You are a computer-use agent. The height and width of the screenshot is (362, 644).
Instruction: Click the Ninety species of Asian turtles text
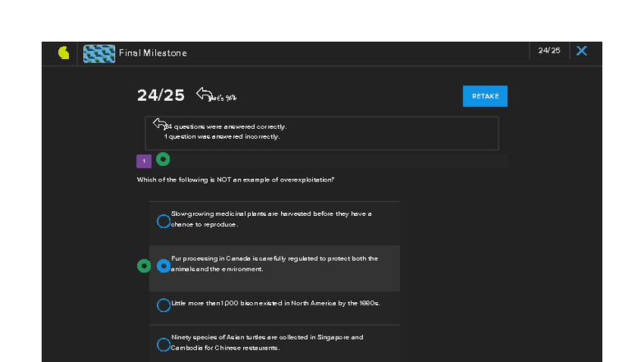[x=267, y=342]
